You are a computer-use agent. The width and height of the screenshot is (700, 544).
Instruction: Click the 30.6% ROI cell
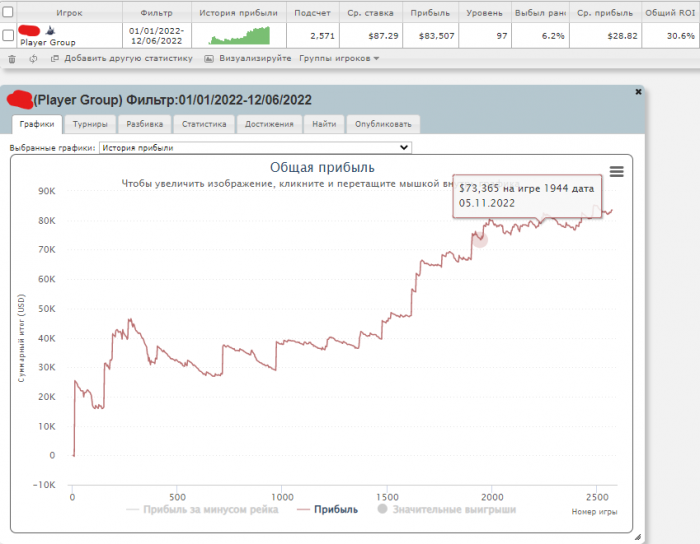pyautogui.click(x=670, y=36)
